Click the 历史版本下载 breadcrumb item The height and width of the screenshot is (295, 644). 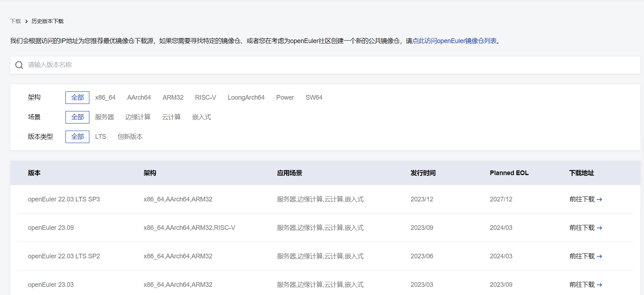(x=48, y=21)
